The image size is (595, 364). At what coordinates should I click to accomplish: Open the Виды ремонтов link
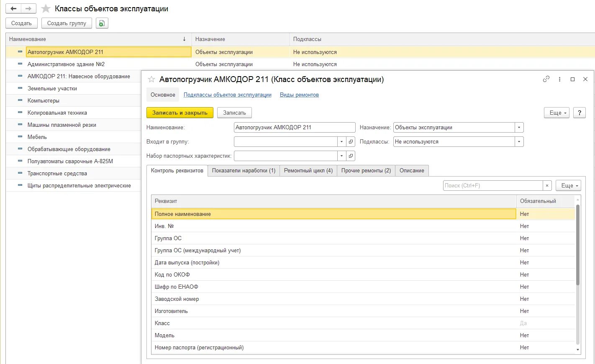click(x=299, y=95)
